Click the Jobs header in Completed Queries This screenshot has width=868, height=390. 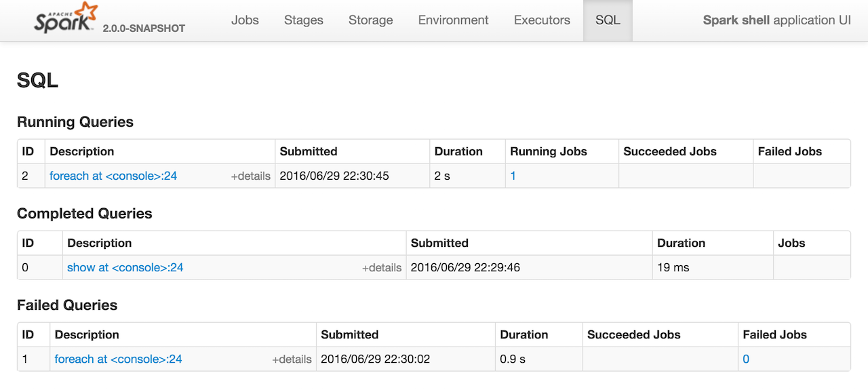(x=791, y=243)
